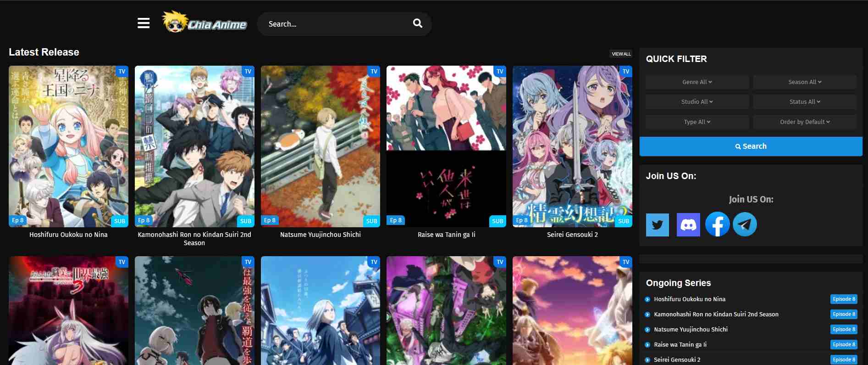Expand the Order by Default dropdown
The width and height of the screenshot is (868, 365).
(805, 122)
